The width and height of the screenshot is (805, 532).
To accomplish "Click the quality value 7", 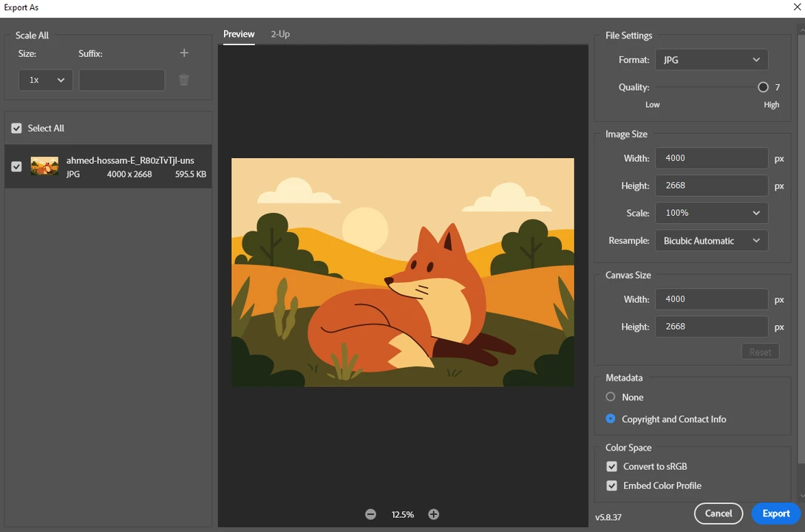I will point(777,87).
